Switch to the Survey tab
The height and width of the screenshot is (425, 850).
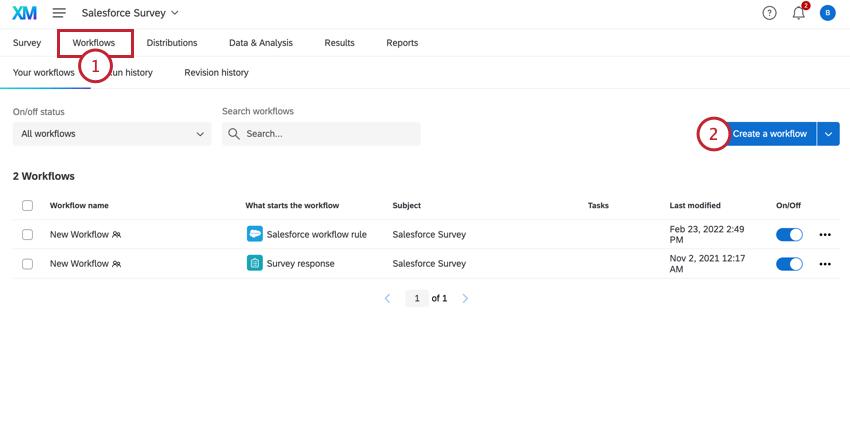27,43
